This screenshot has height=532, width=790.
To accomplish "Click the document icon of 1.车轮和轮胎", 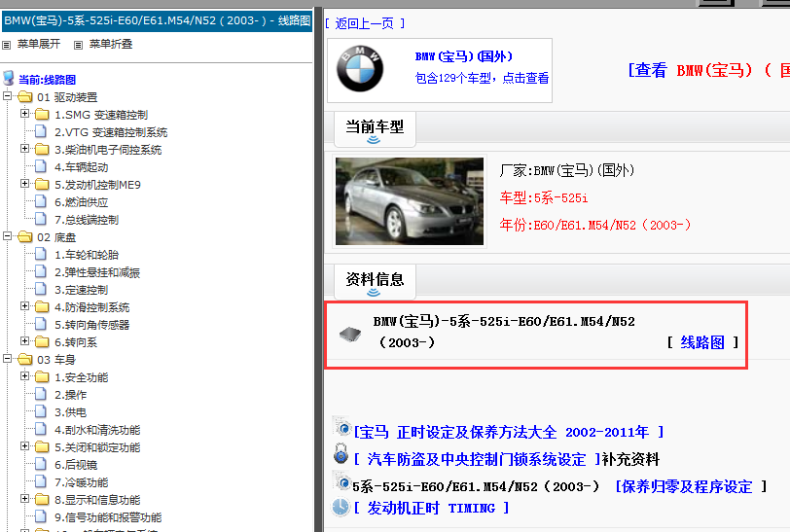I will (41, 254).
